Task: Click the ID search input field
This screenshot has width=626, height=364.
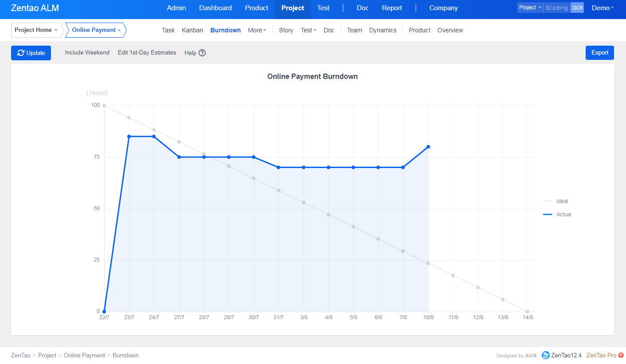Action: point(556,8)
